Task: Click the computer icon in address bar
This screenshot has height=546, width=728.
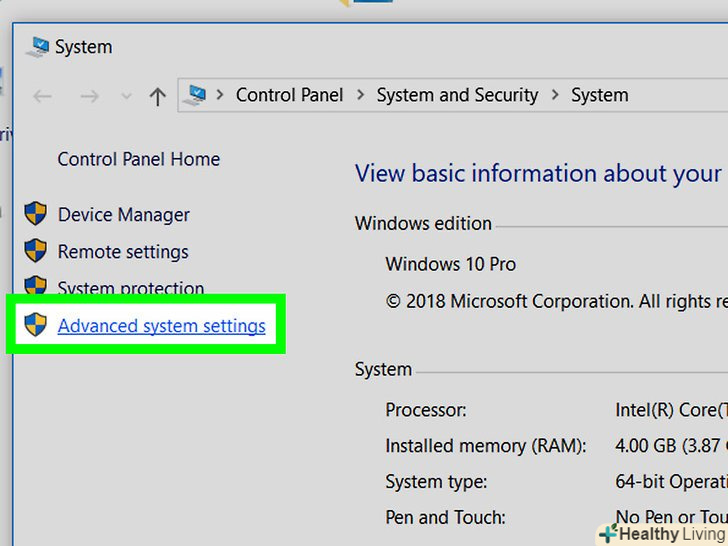Action: pos(196,95)
